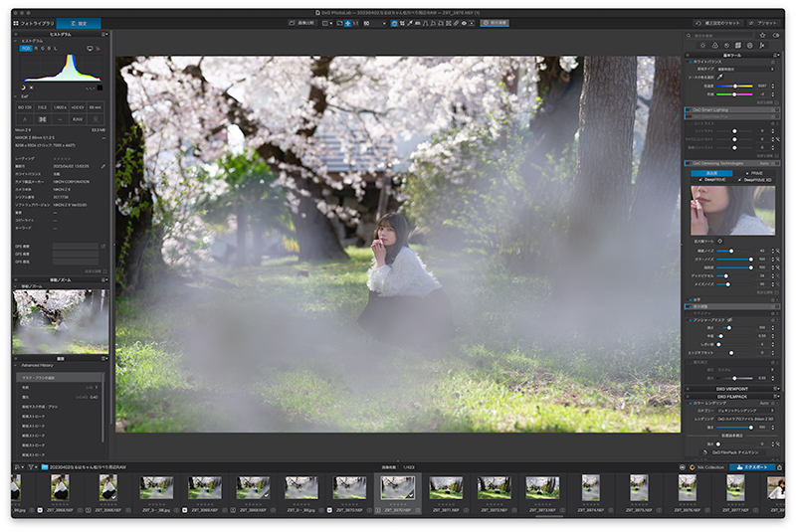This screenshot has width=796, height=532.
Task: Select the RGB histogram channel tab
Action: pos(26,48)
